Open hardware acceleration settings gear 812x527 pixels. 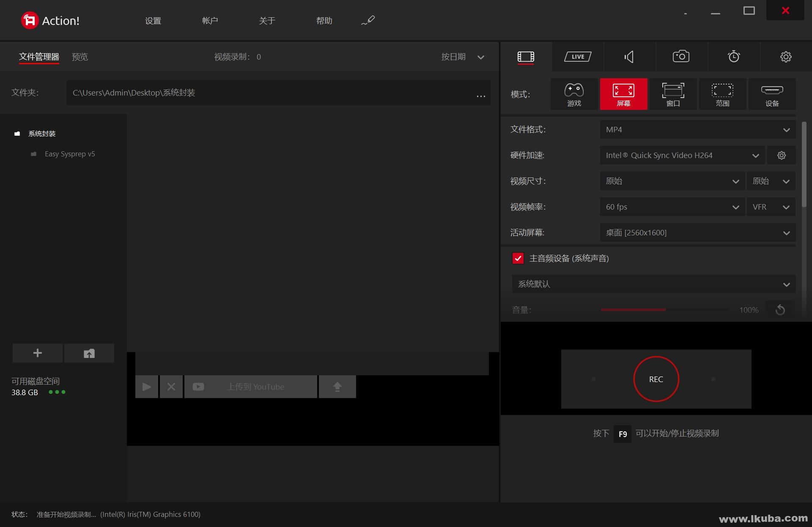pos(781,156)
